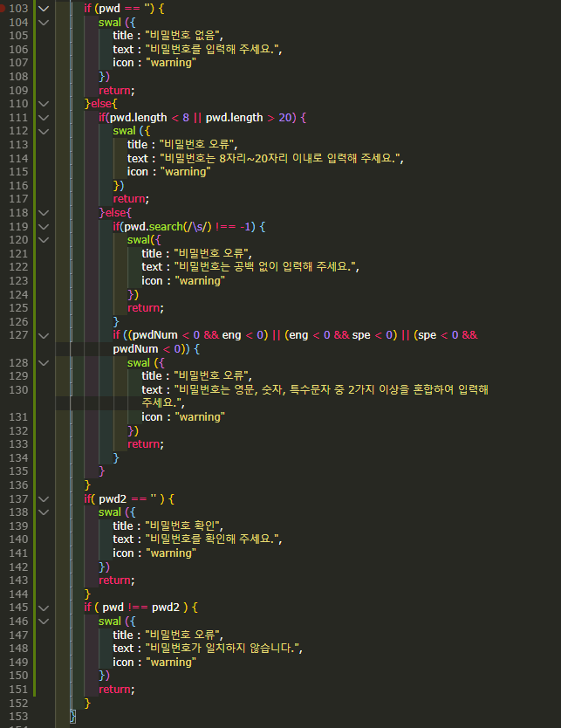Fold the swal block at line 120
Viewport: 561px width, 728px height.
(x=43, y=240)
